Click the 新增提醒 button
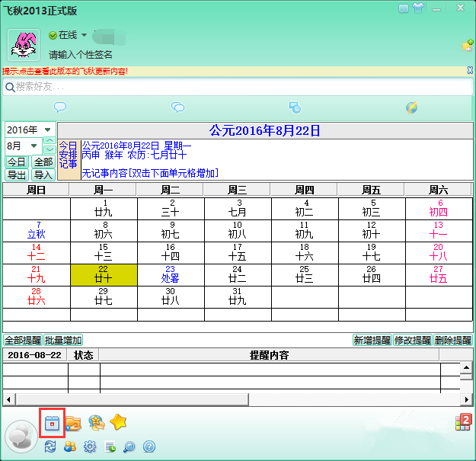This screenshot has height=461, width=476. tap(372, 341)
